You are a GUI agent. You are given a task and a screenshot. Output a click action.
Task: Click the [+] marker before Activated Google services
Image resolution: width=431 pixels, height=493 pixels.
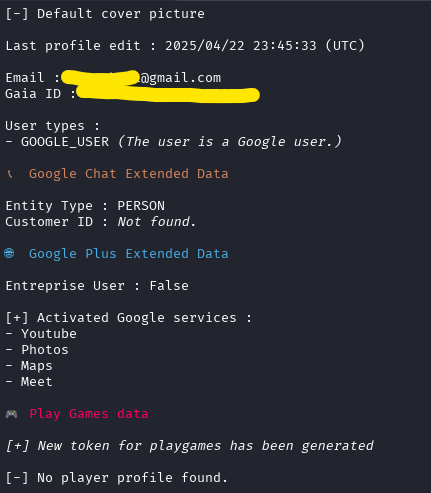(17, 318)
